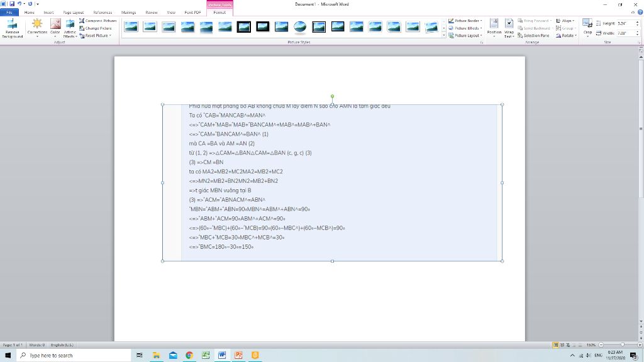Open Picture Effects dropdown
Viewport: 644px width, 362px height.
(x=465, y=28)
